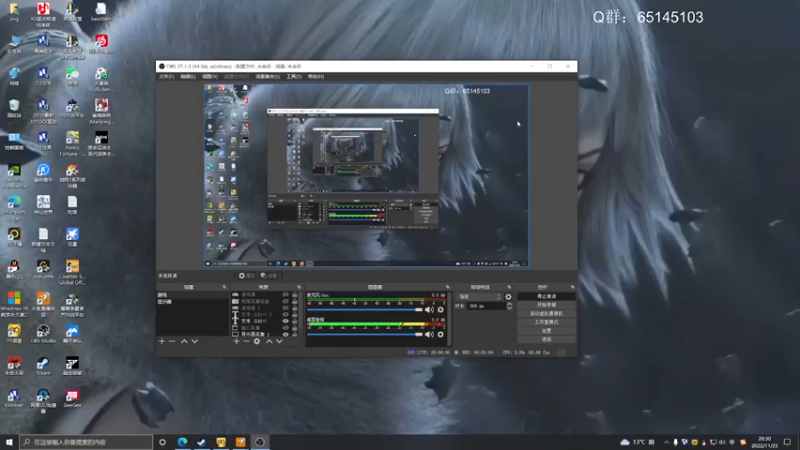Toggle visibility of the 视频采集设备 source
Screen dimensions: 800x450
pyautogui.click(x=286, y=301)
